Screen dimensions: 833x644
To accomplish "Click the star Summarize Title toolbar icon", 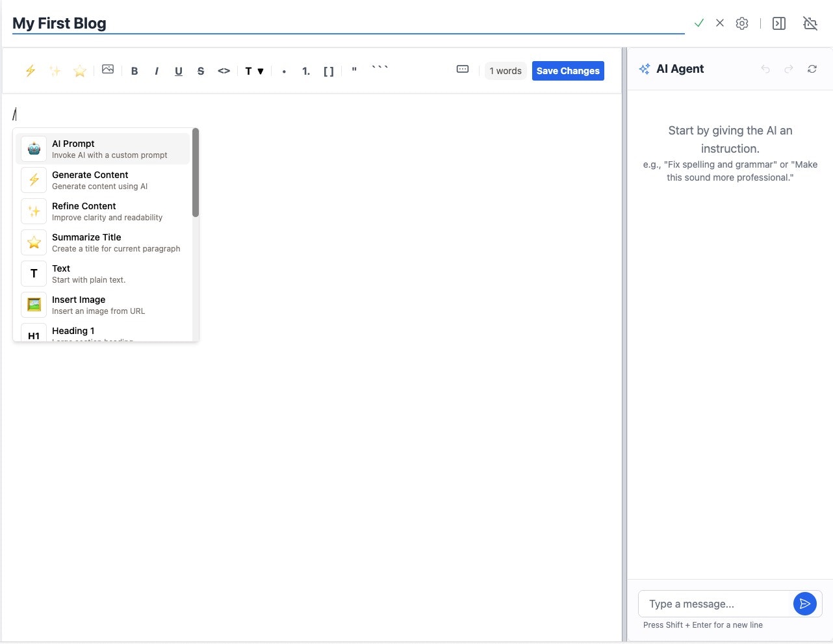I will 80,71.
